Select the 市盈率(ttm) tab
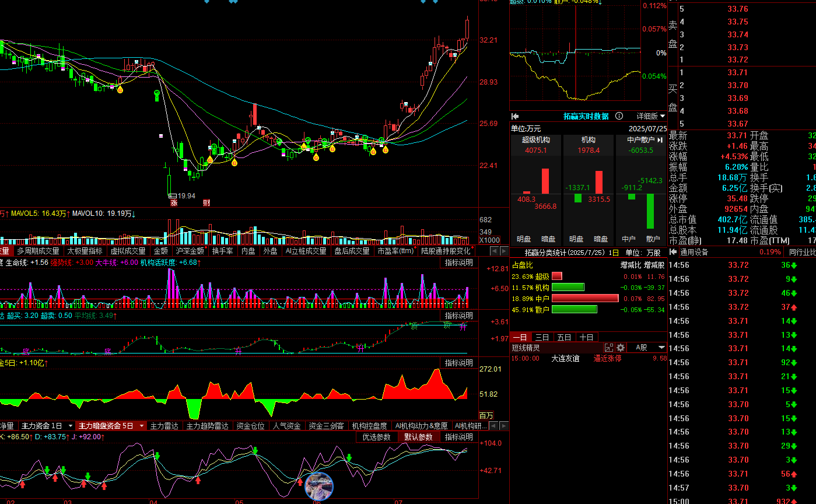This screenshot has width=816, height=504. pos(395,251)
